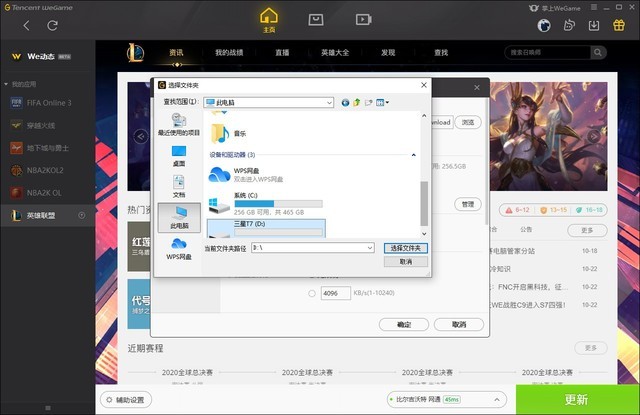Select WPS网盘 in dialog sidebar
Screen dimensions: 640x415
click(179, 249)
